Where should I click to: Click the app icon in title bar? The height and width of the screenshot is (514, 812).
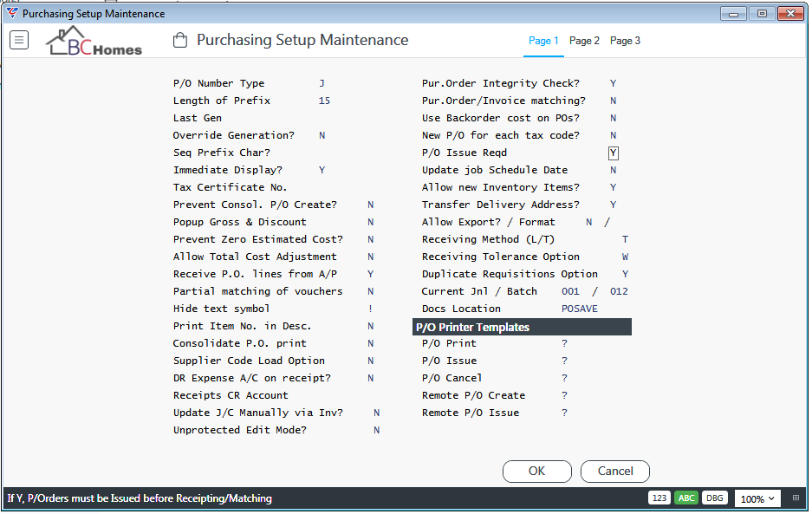tap(12, 14)
